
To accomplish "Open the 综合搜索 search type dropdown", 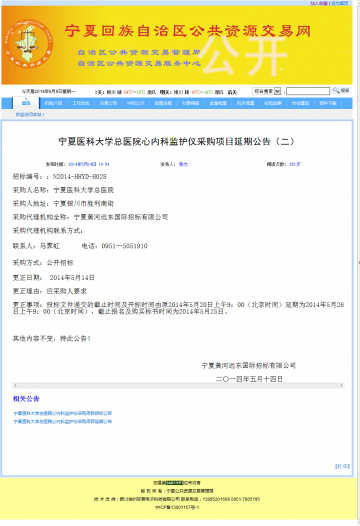I will tap(267, 91).
